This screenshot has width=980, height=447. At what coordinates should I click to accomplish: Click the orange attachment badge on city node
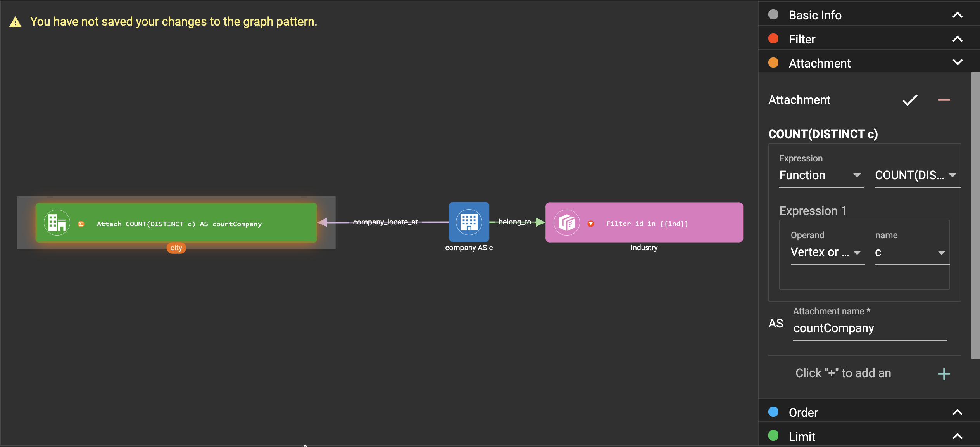[x=81, y=224]
